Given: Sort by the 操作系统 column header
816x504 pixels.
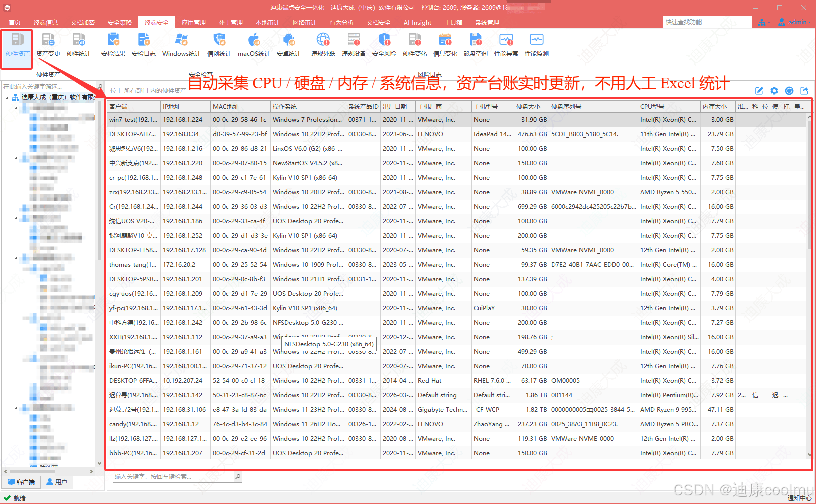Looking at the screenshot, I should [308, 106].
